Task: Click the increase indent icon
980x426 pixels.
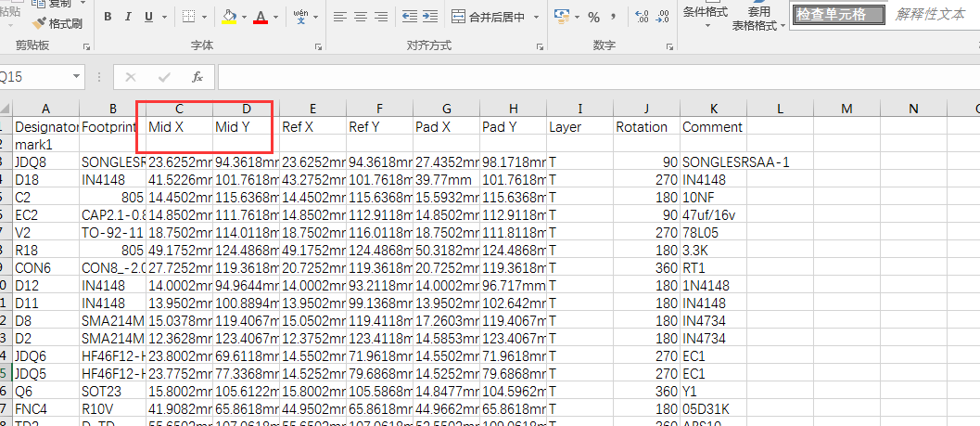Action: pyautogui.click(x=429, y=17)
